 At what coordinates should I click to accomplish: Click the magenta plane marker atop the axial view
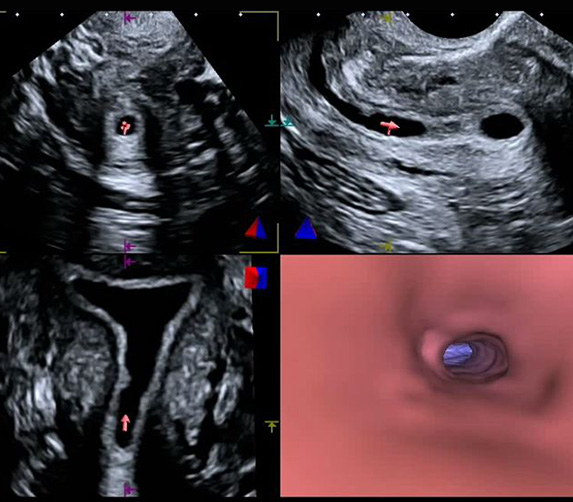[x=129, y=18]
